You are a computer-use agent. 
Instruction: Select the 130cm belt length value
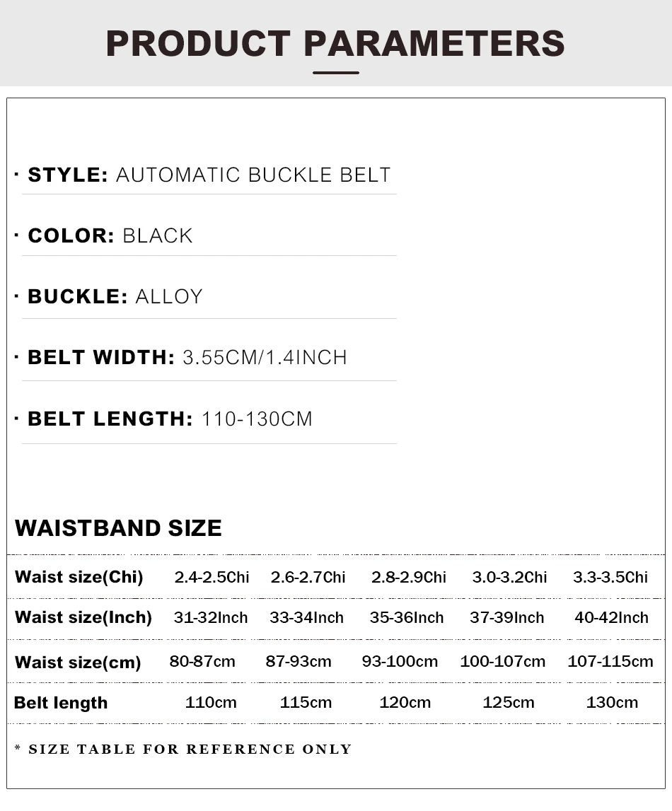point(612,702)
